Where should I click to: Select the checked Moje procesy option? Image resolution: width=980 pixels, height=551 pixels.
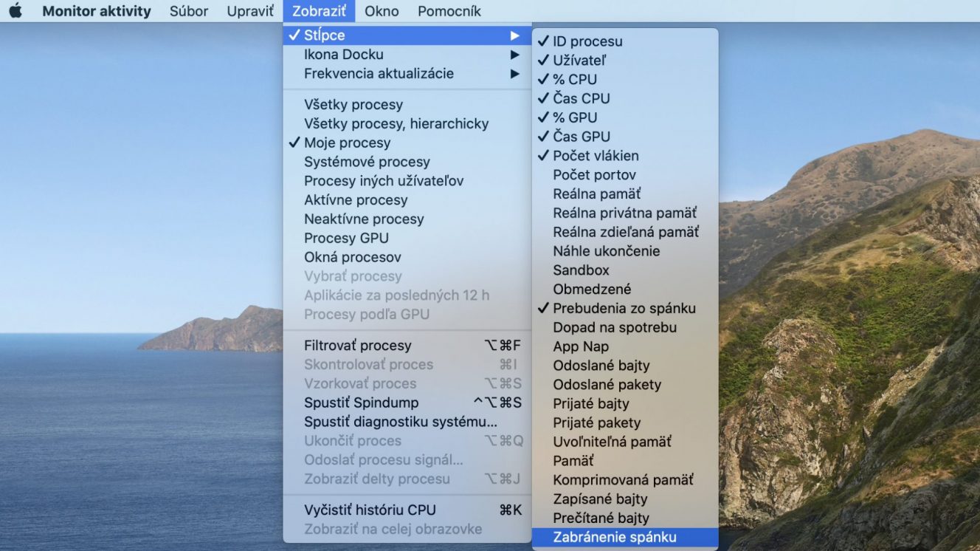click(x=407, y=143)
